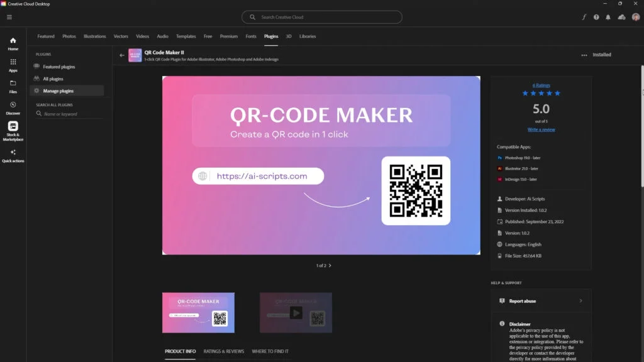644x362 pixels.
Task: Open the hamburger menu
Action: 9,17
